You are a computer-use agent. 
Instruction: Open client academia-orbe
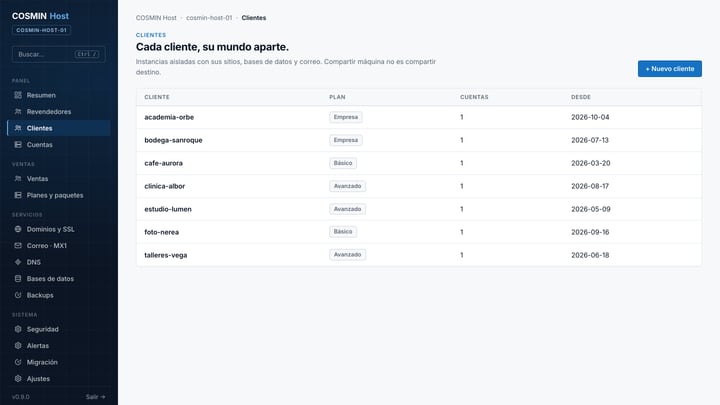point(169,117)
